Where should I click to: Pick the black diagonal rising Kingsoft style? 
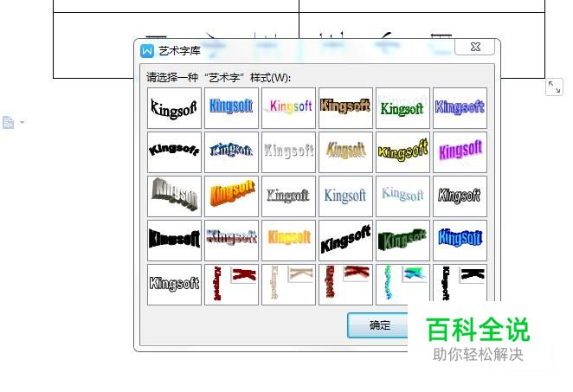pos(345,241)
